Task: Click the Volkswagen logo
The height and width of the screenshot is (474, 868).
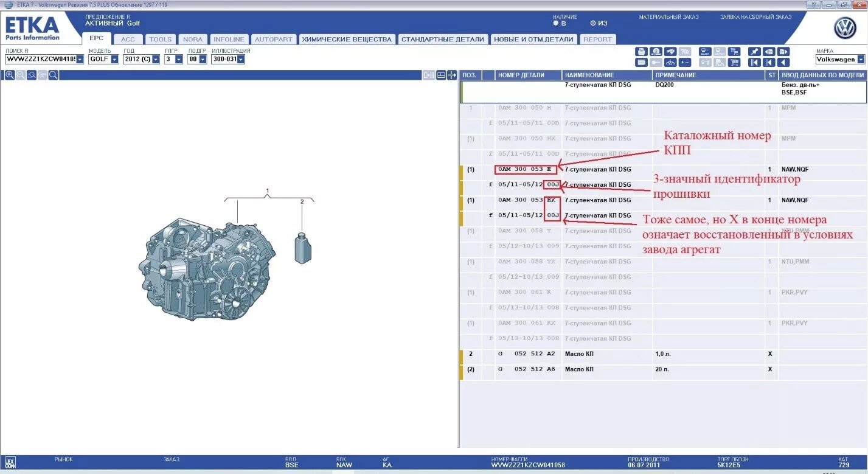Action: click(845, 28)
